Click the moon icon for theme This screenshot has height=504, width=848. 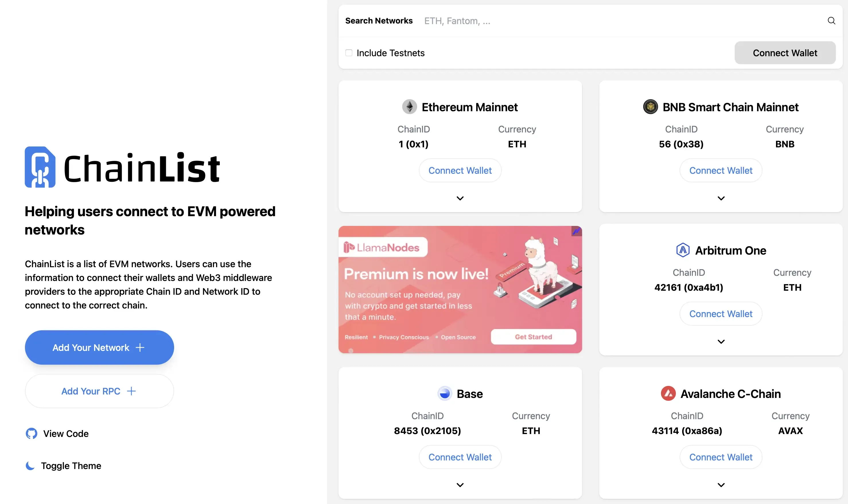30,466
